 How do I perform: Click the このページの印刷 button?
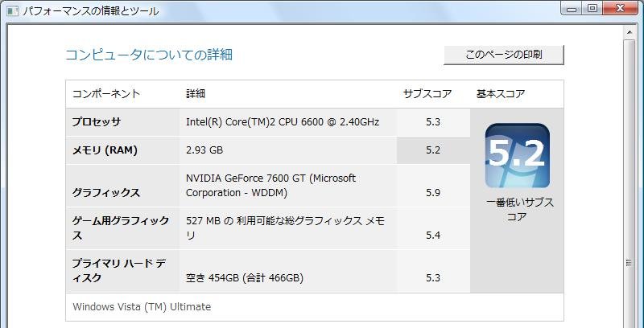(504, 55)
